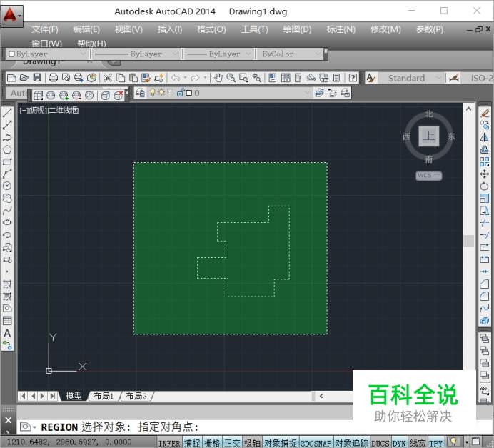The height and width of the screenshot is (448, 494).
Task: Open the 绘图(D) menu
Action: pos(297,29)
